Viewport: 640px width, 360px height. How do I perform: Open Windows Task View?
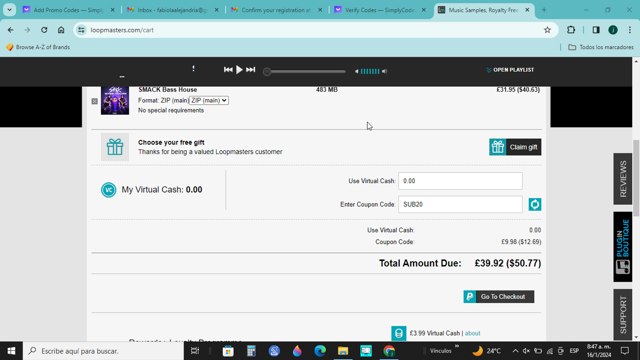tap(195, 351)
